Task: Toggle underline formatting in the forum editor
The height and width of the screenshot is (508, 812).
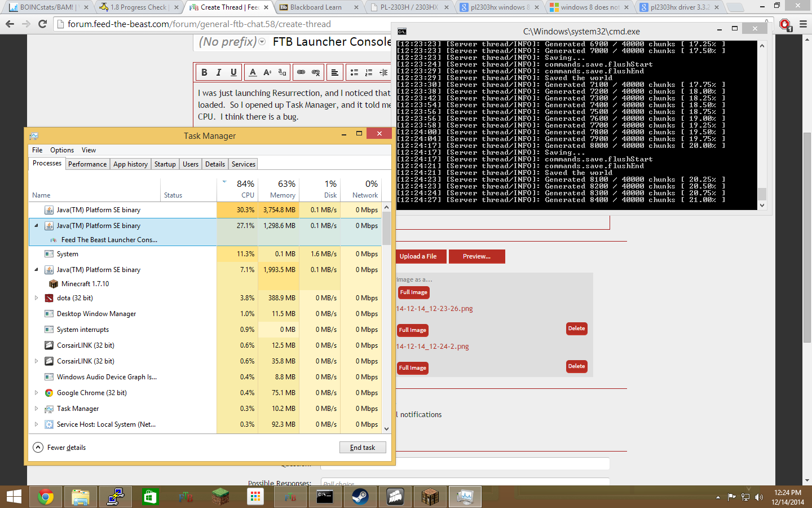Action: pos(233,72)
